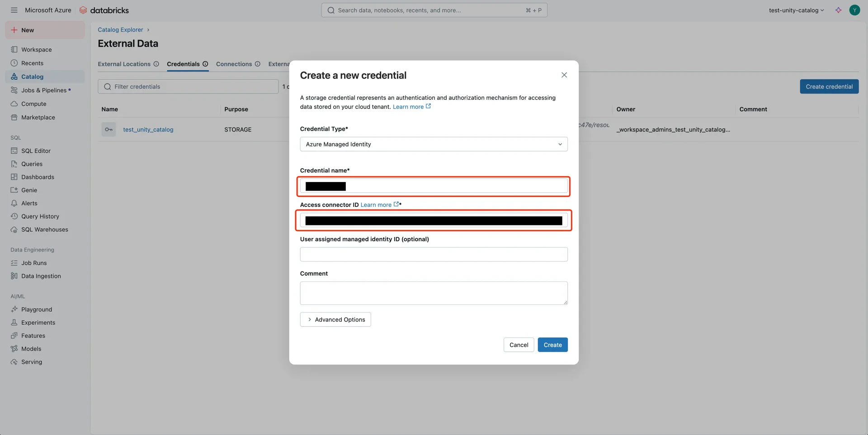Open Learn more link beside Access connector ID
The image size is (868, 435).
[380, 205]
